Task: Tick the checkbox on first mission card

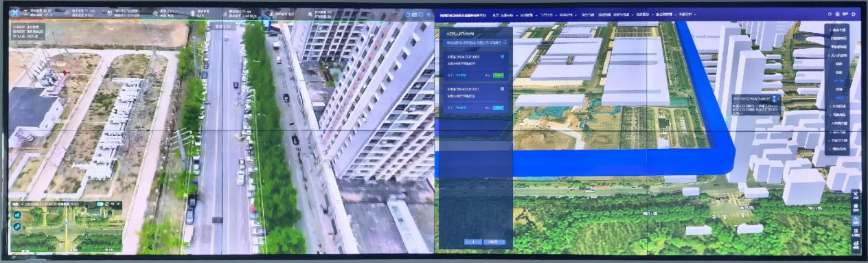Action: click(x=502, y=56)
